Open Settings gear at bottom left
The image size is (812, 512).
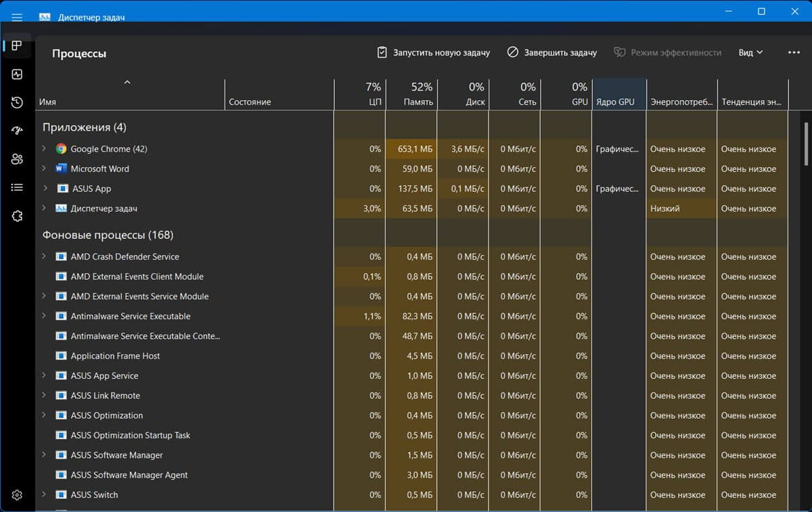click(17, 495)
